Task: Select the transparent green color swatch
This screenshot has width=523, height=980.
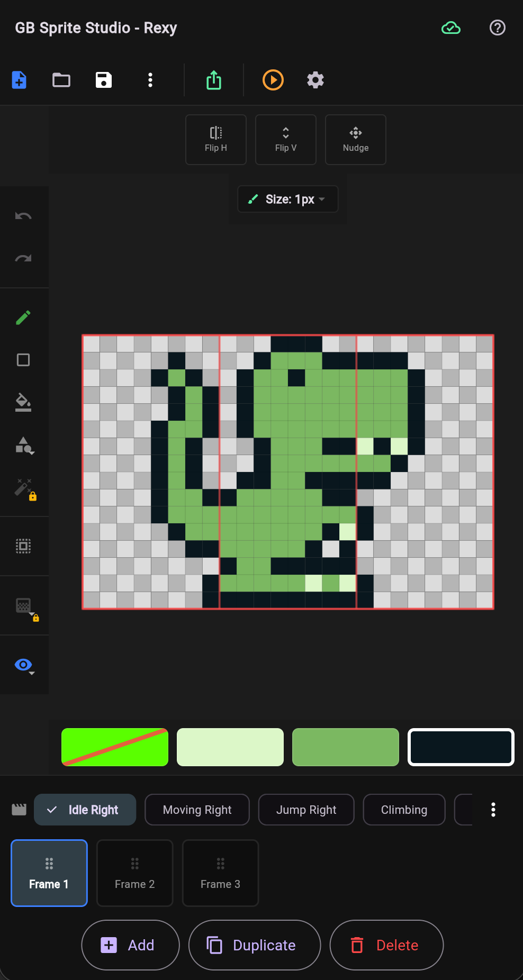Action: pos(115,747)
